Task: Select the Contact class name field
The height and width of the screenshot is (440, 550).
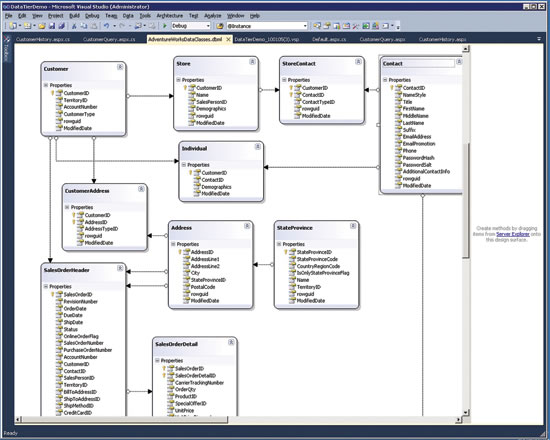Action: click(x=418, y=64)
